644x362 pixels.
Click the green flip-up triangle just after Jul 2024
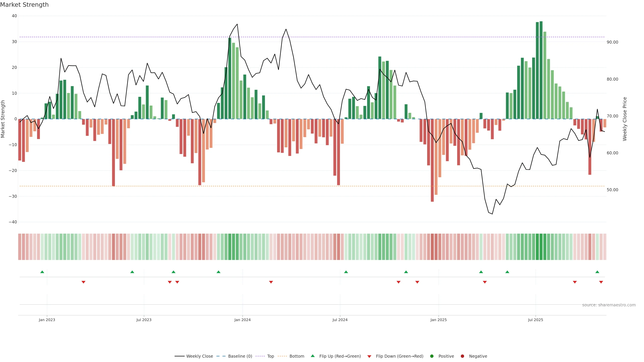[346, 272]
